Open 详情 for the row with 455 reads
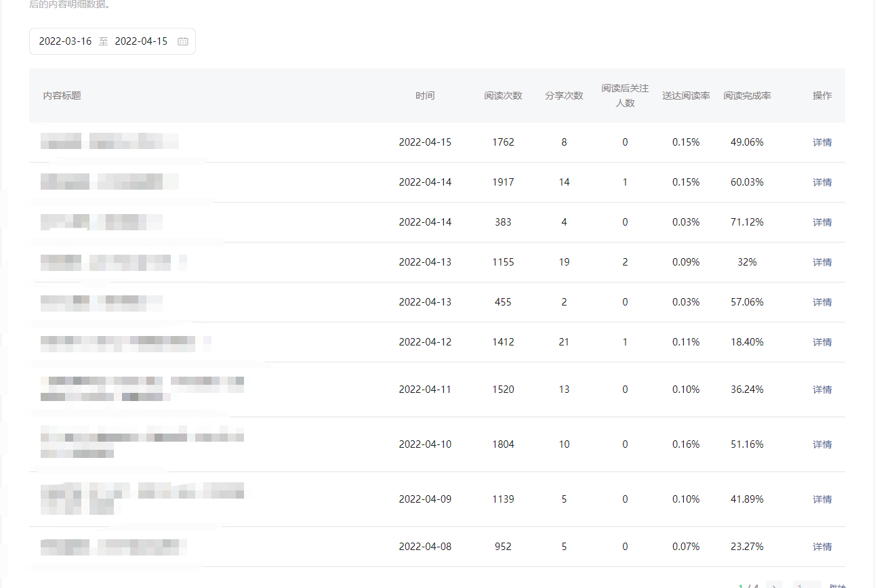Image resolution: width=875 pixels, height=588 pixels. coord(821,302)
